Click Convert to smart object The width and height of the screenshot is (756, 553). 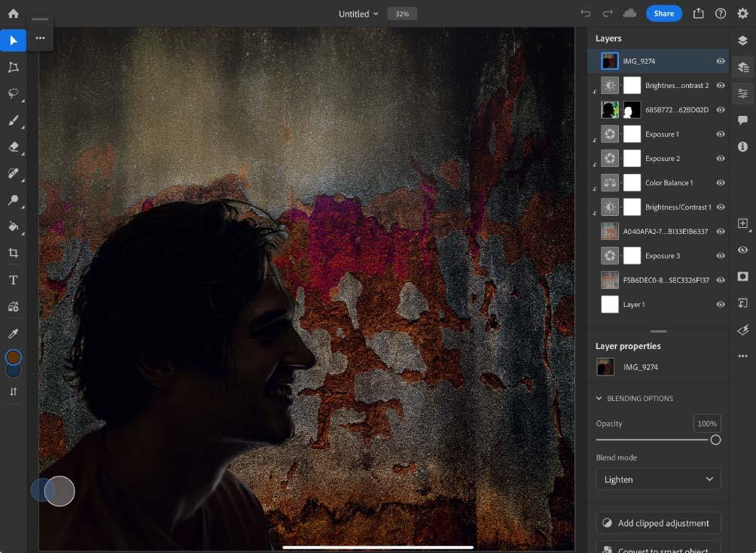click(658, 548)
